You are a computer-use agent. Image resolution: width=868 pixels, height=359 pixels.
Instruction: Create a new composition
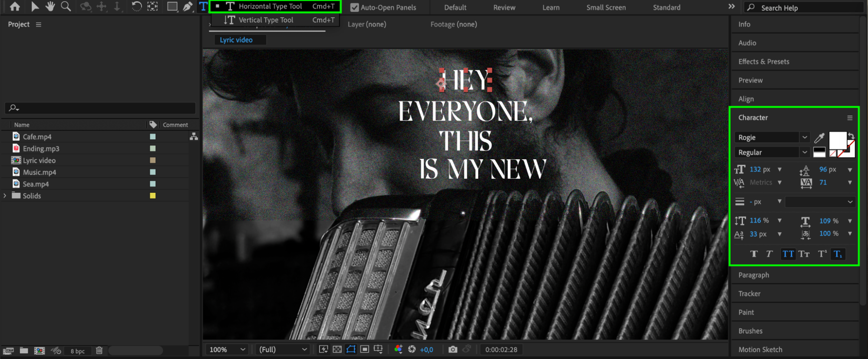[x=40, y=351]
